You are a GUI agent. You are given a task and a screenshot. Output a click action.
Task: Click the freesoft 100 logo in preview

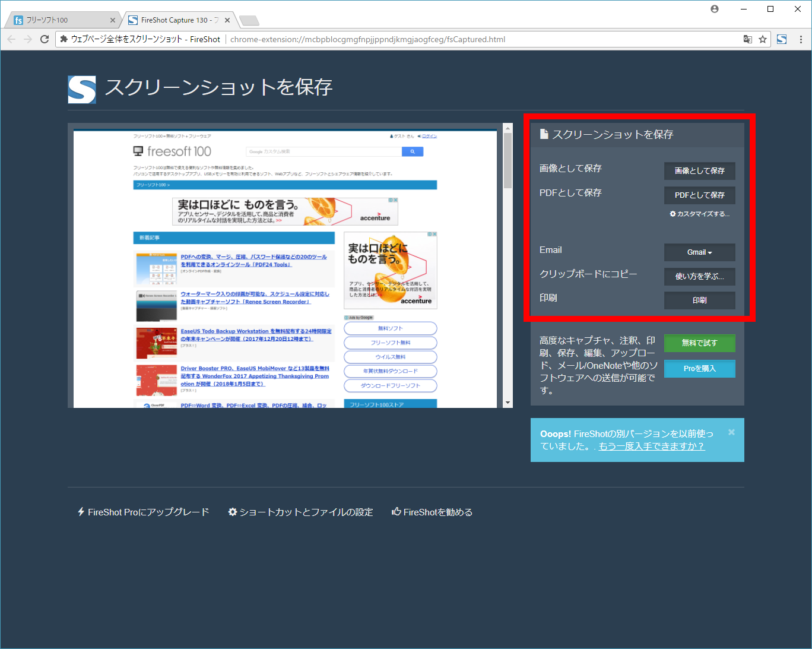[172, 151]
